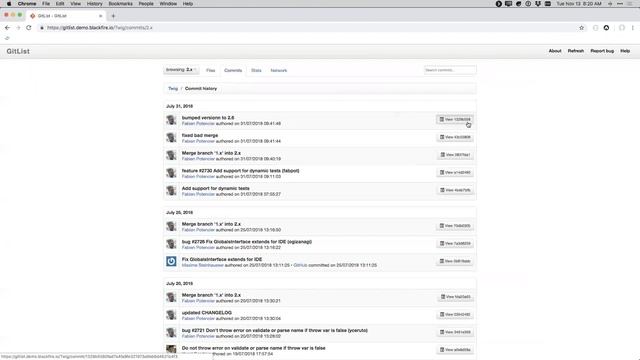
Task: Click avatar beside 'updated CHANGELOG'
Action: click(171, 315)
